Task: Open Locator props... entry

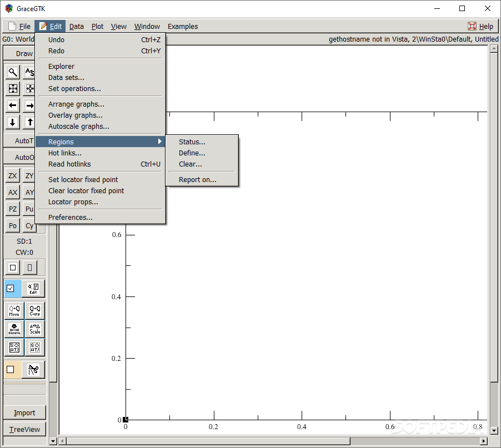Action: click(x=101, y=202)
